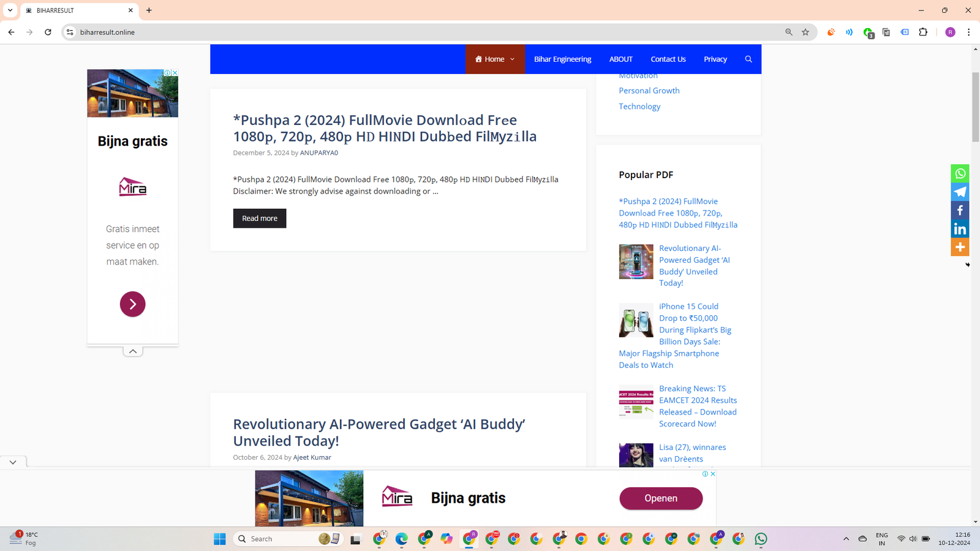Viewport: 980px width, 551px height.
Task: Open more share options with the plus icon
Action: tap(960, 247)
